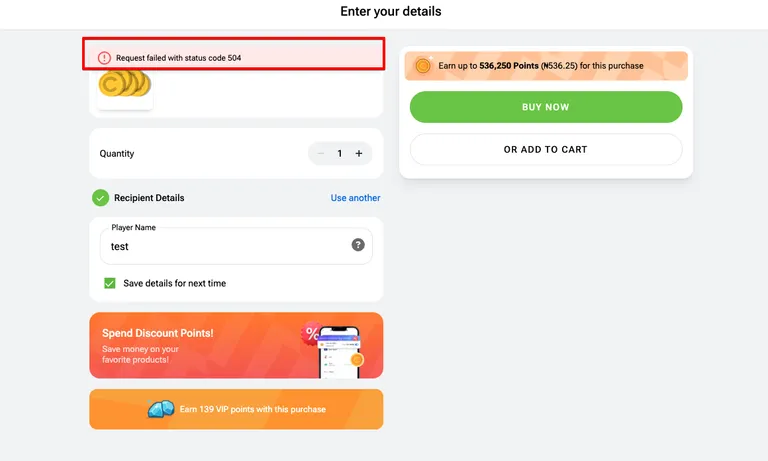Click the Request failed status 504 message
This screenshot has height=461, width=768.
coord(178,58)
